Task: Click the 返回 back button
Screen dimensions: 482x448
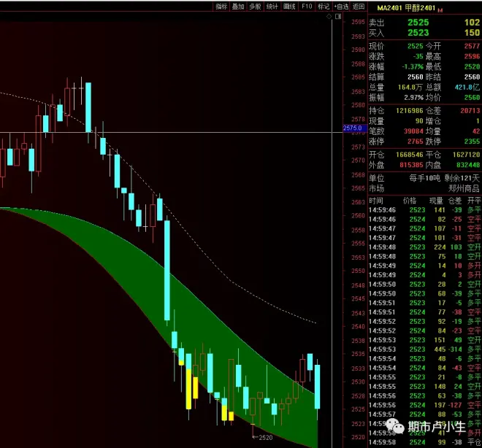Action: pos(358,6)
